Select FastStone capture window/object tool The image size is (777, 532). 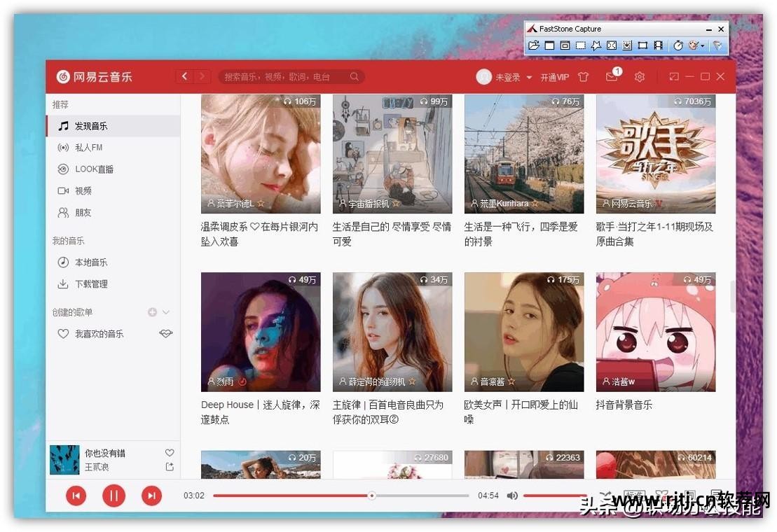[x=565, y=45]
